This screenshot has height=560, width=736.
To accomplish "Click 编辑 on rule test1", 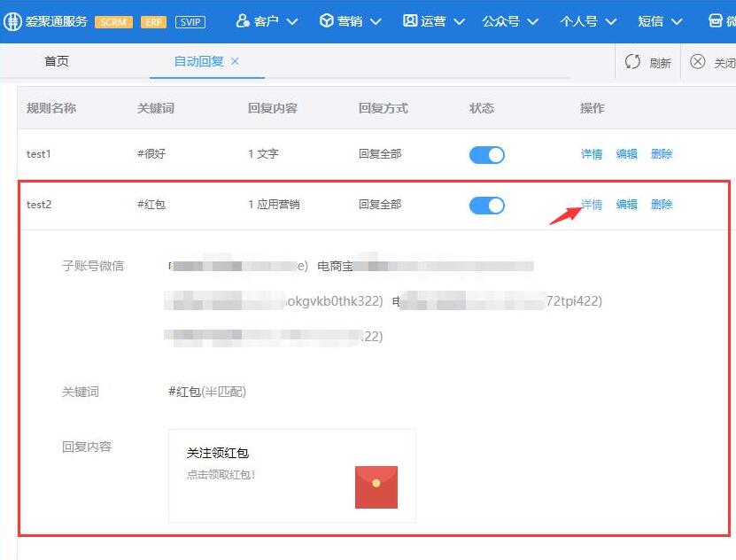I will coord(626,154).
